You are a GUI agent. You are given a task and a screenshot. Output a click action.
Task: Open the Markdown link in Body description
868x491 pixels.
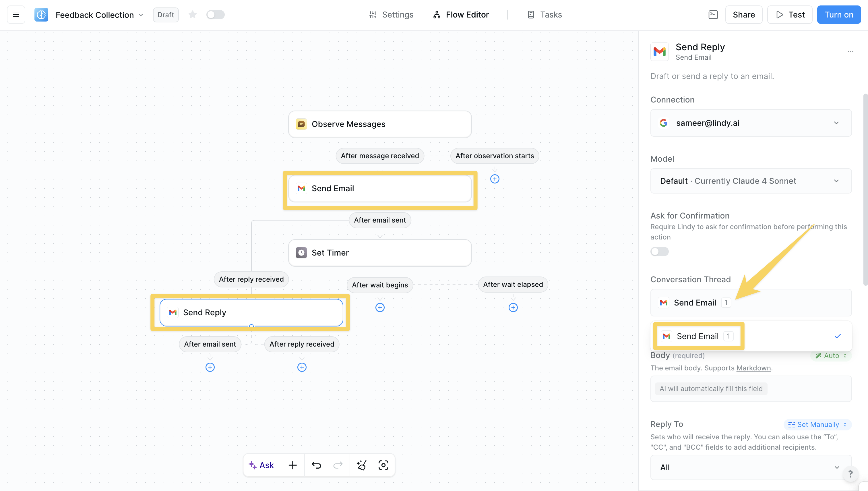(x=753, y=368)
